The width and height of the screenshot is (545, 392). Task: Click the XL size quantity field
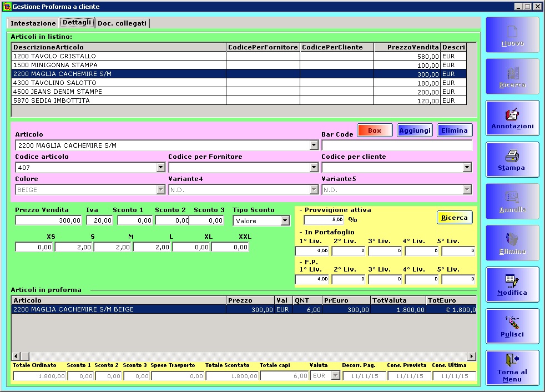[x=191, y=247]
